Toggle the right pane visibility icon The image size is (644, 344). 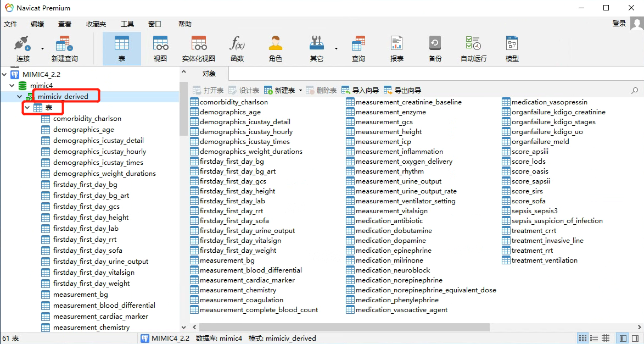pyautogui.click(x=635, y=339)
